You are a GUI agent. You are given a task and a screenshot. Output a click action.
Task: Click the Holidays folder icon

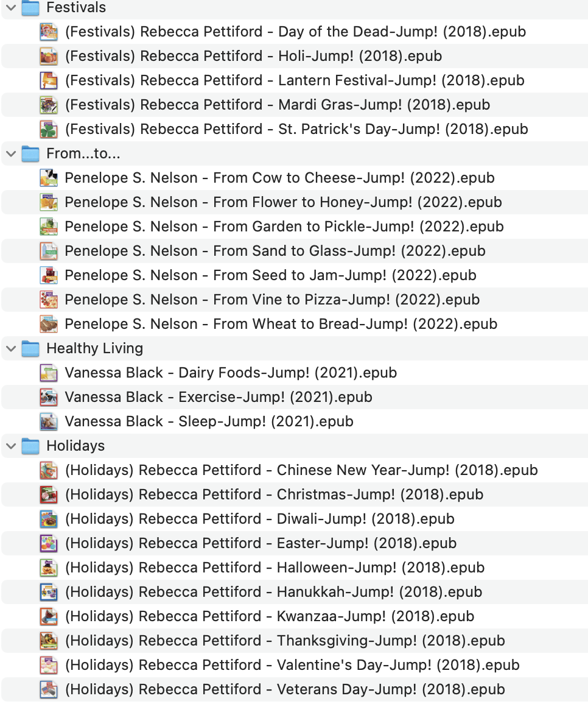[x=30, y=446]
